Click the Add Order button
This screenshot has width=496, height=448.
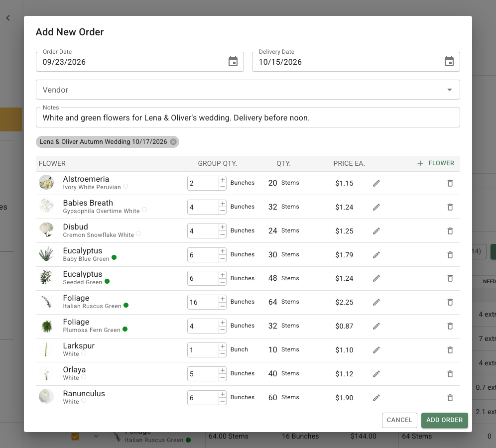coord(444,420)
